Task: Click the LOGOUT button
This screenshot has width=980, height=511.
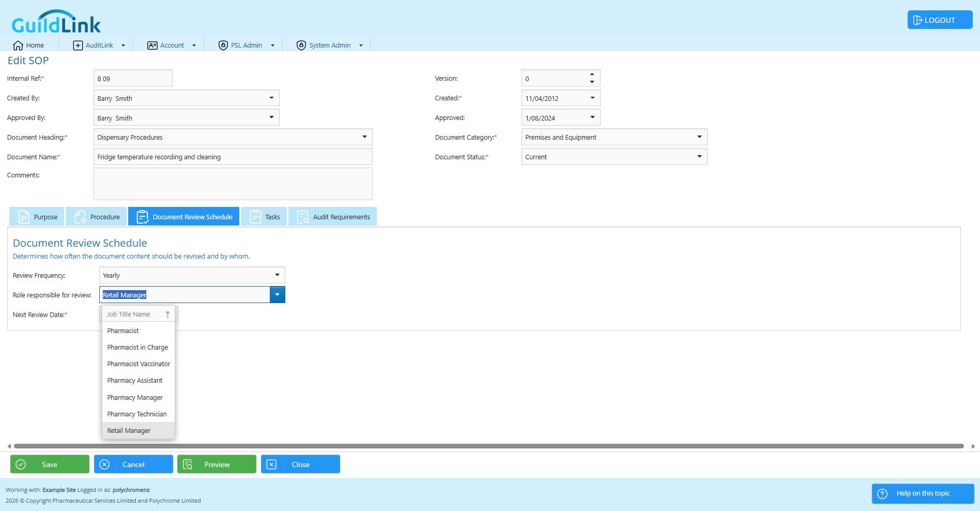Action: 940,20
